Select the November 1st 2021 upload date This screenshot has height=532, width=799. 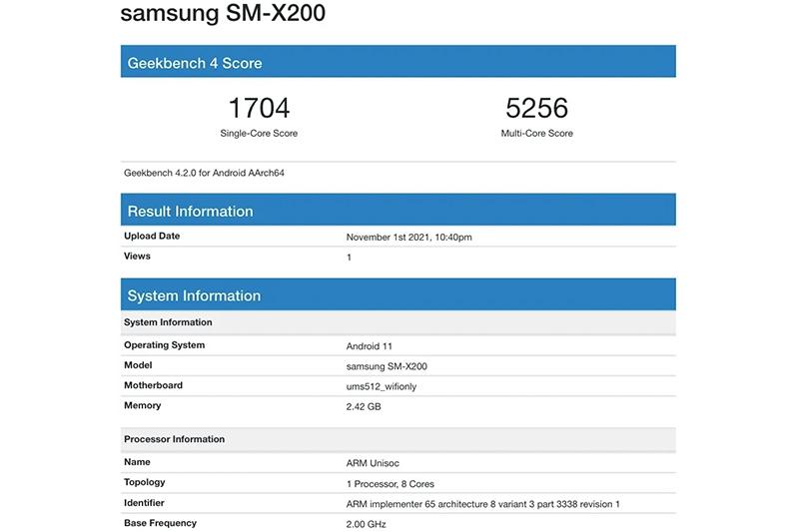pyautogui.click(x=408, y=238)
